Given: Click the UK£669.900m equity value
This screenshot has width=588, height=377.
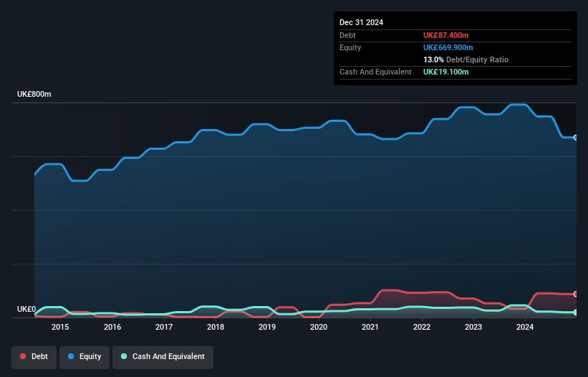Looking at the screenshot, I should tap(448, 47).
